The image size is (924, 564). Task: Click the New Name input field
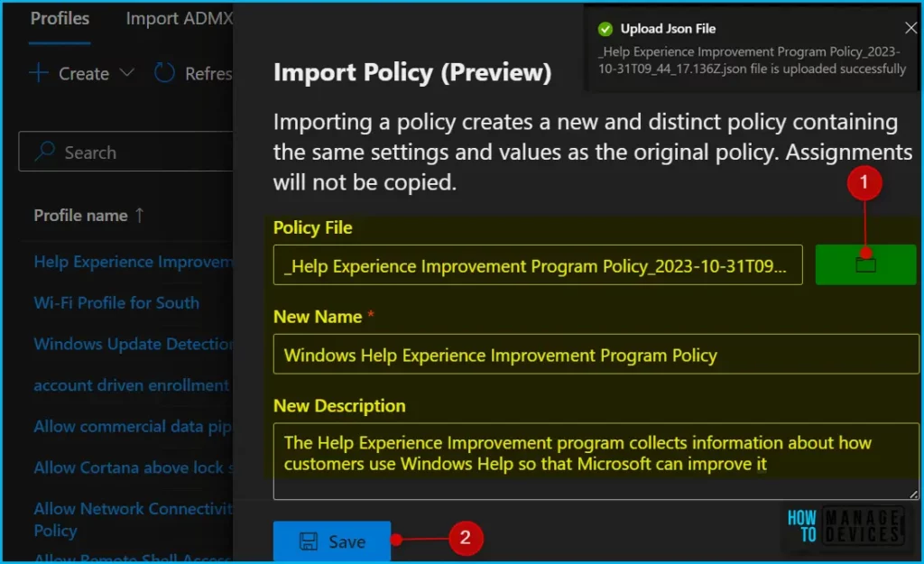[596, 355]
